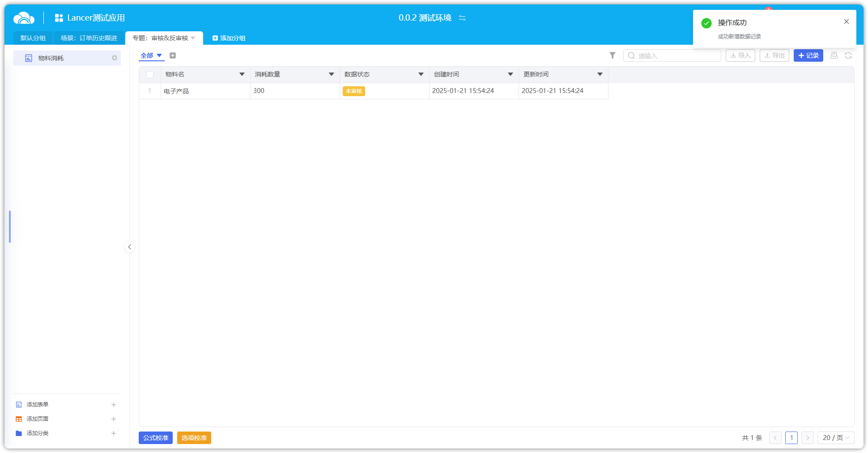Click the 更新时间 value 2025-01-21 15:54:24
Image resolution: width=868 pixels, height=453 pixels.
[553, 91]
